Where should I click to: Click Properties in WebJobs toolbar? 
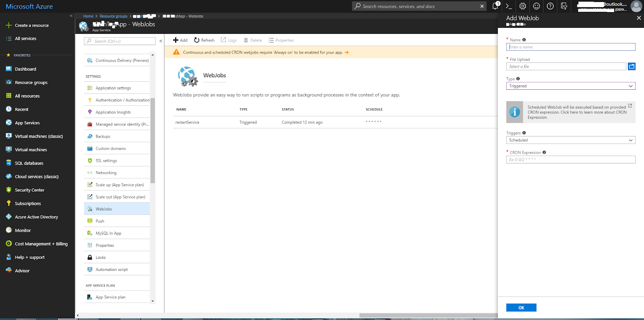tap(281, 40)
